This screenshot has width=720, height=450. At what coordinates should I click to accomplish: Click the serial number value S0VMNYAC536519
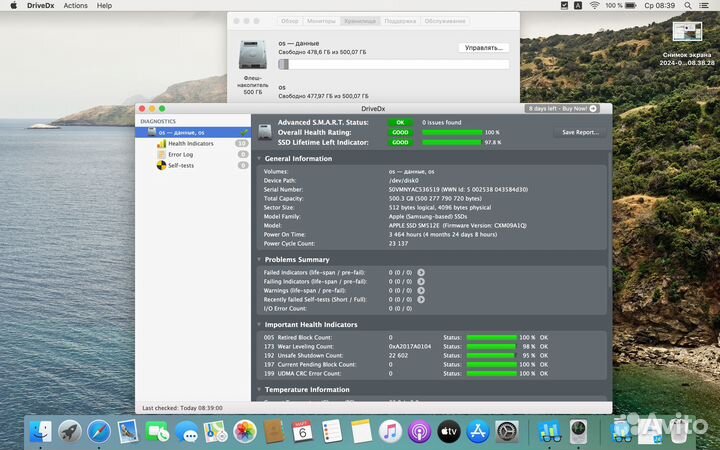(x=414, y=189)
